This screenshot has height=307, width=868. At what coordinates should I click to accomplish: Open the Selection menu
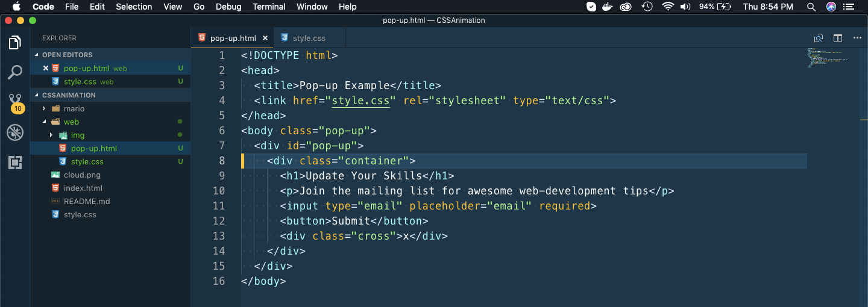[134, 7]
